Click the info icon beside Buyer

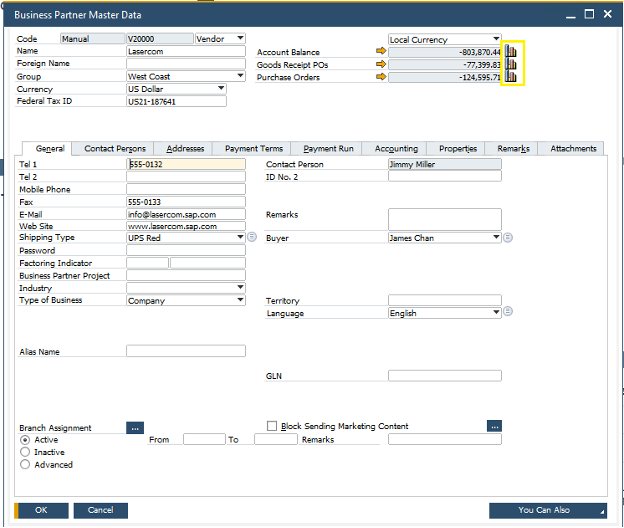pos(508,238)
